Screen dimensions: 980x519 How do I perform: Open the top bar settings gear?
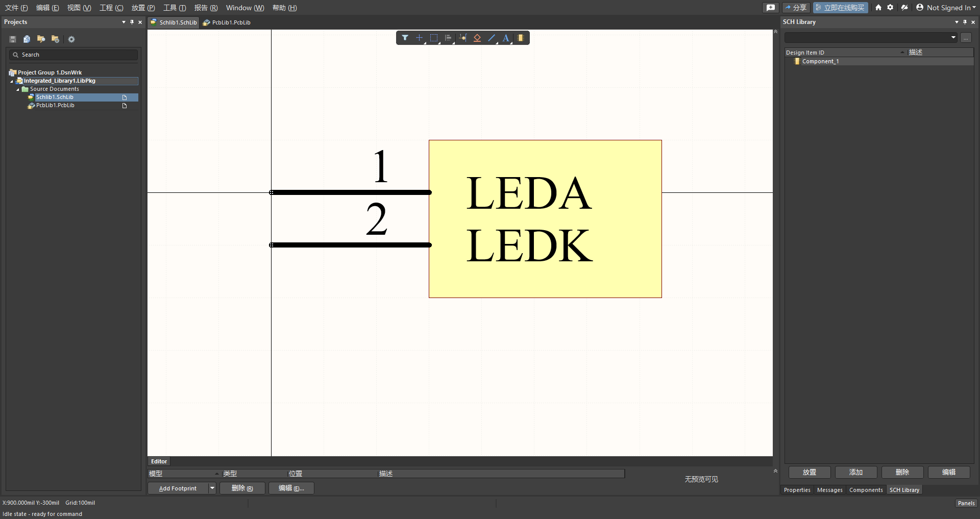(890, 8)
